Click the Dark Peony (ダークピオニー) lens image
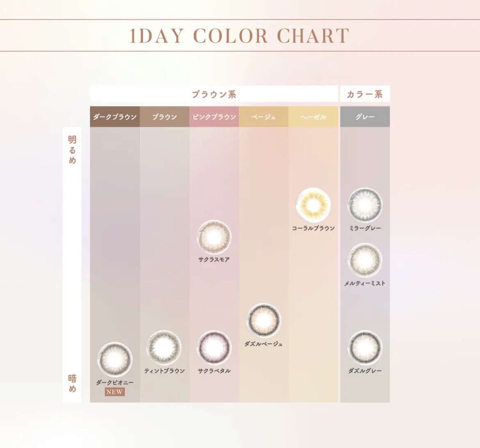The image size is (480, 448). [x=115, y=359]
